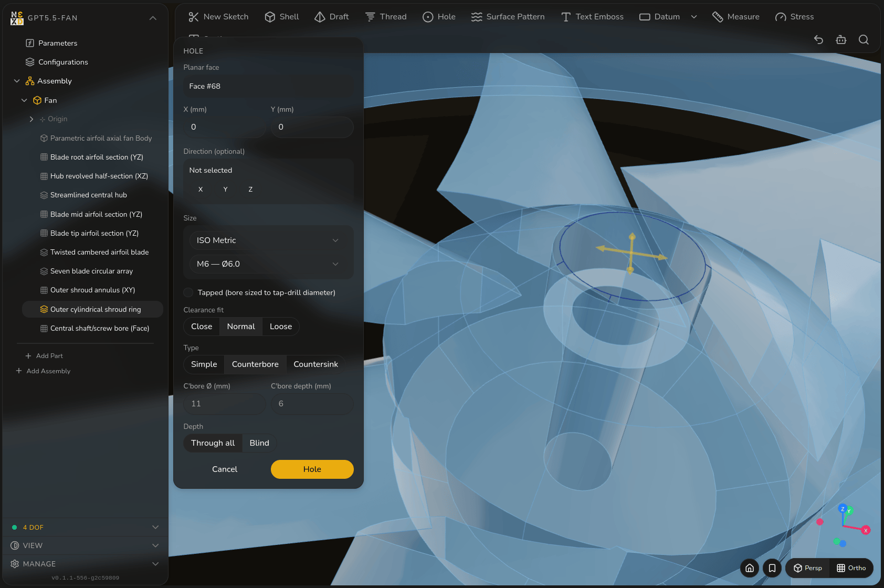Open the New Sketch tool
This screenshot has height=588, width=884.
pyautogui.click(x=218, y=17)
